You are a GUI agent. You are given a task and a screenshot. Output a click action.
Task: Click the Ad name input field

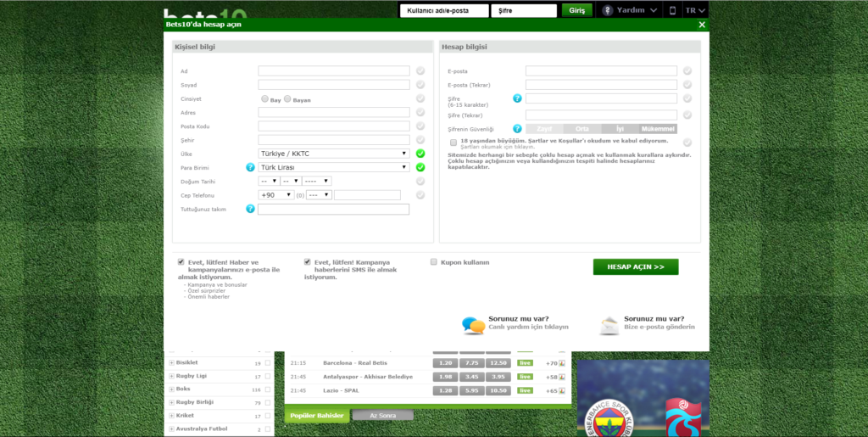[334, 71]
